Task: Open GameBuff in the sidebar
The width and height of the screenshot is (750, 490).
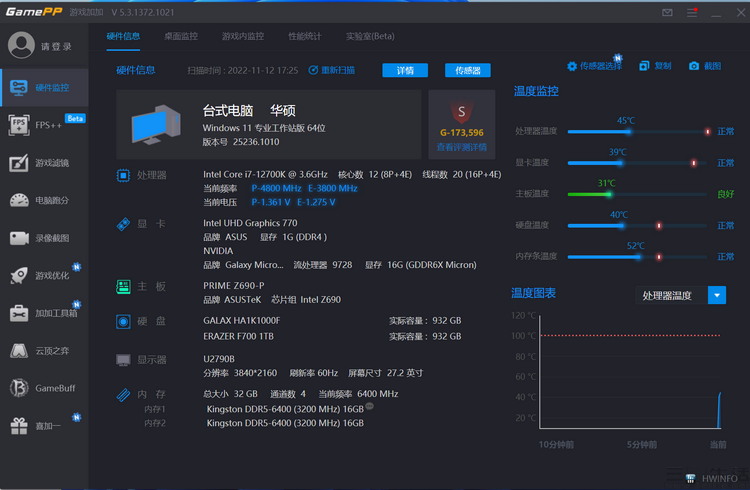Action: (x=44, y=388)
